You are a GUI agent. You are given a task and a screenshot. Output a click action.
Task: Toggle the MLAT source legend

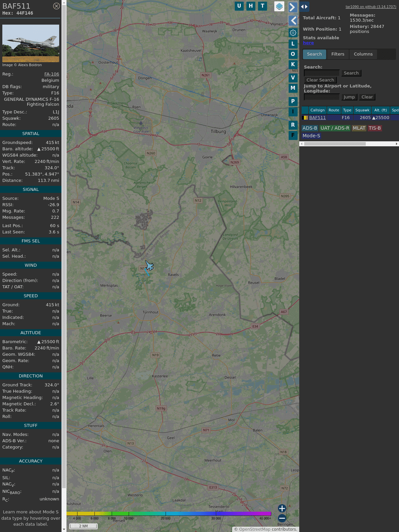(359, 128)
